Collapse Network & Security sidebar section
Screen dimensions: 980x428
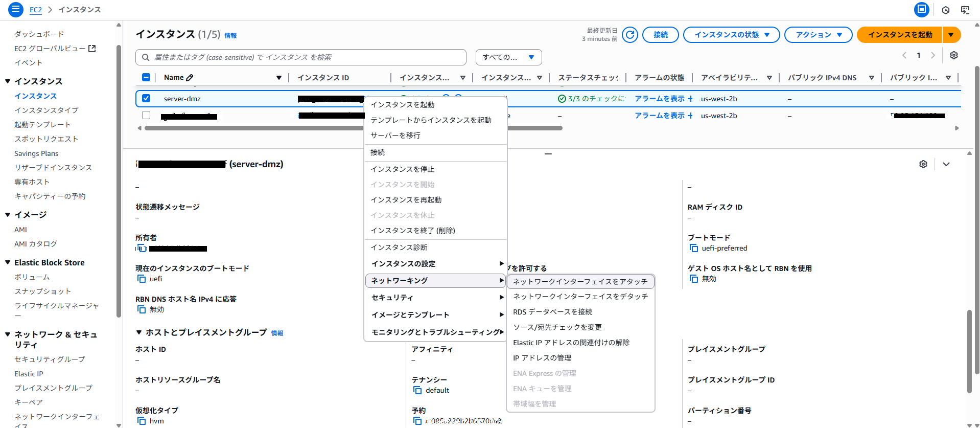(8, 334)
